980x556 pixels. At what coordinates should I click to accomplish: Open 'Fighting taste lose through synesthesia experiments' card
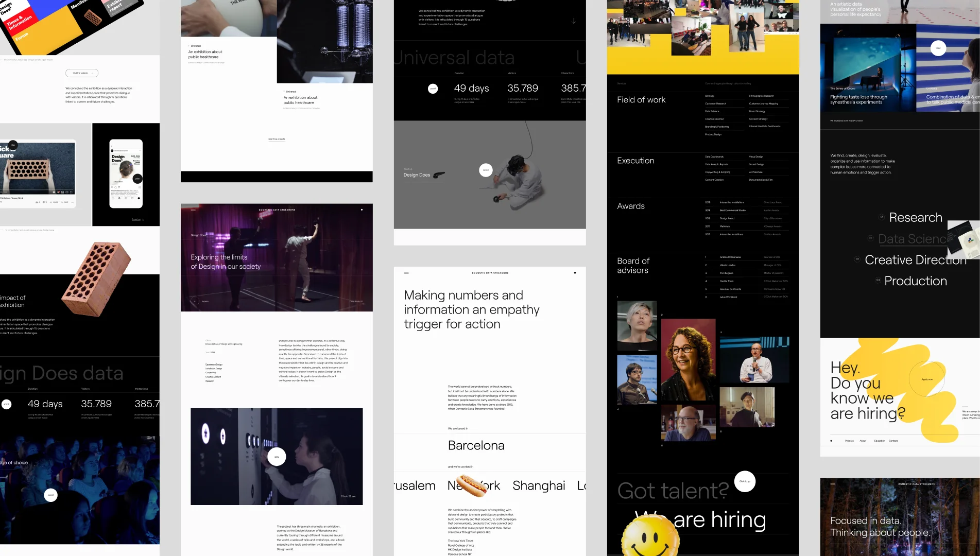pyautogui.click(x=868, y=67)
